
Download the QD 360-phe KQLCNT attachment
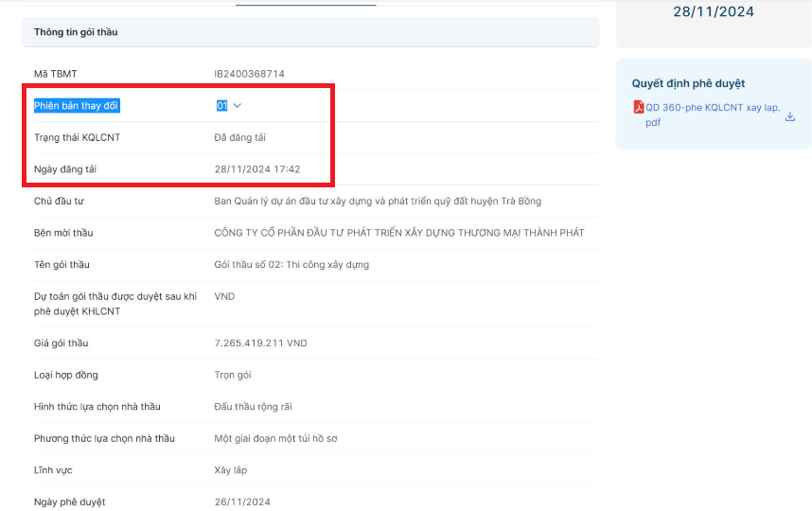[790, 116]
